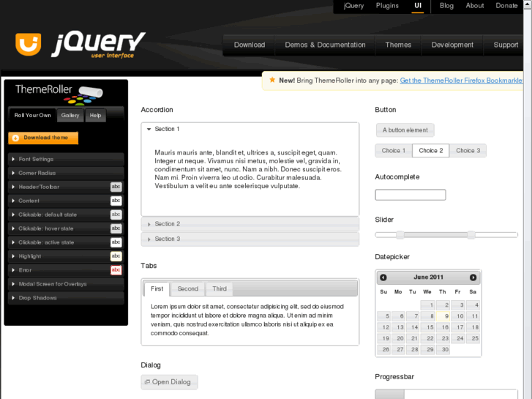Click the Download theme arrow icon
This screenshot has width=532, height=399.
(15, 138)
